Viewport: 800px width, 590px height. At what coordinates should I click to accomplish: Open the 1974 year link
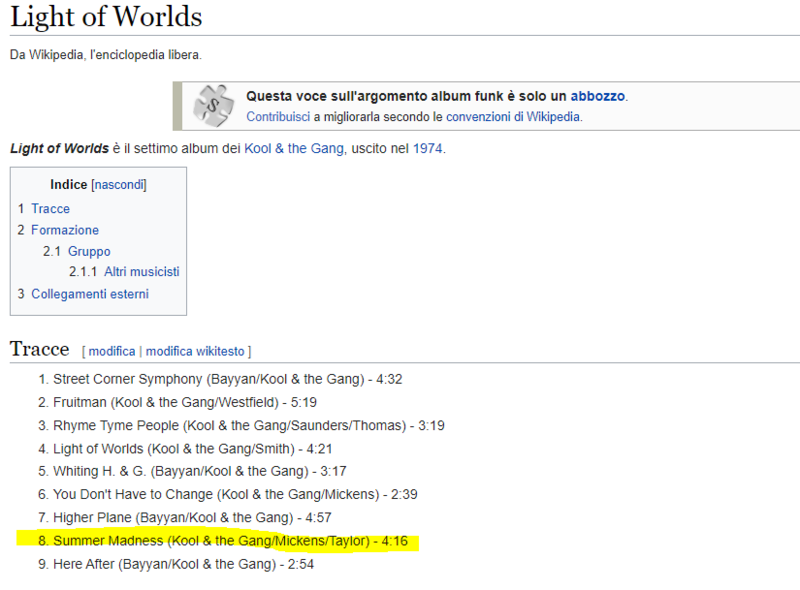pyautogui.click(x=428, y=148)
